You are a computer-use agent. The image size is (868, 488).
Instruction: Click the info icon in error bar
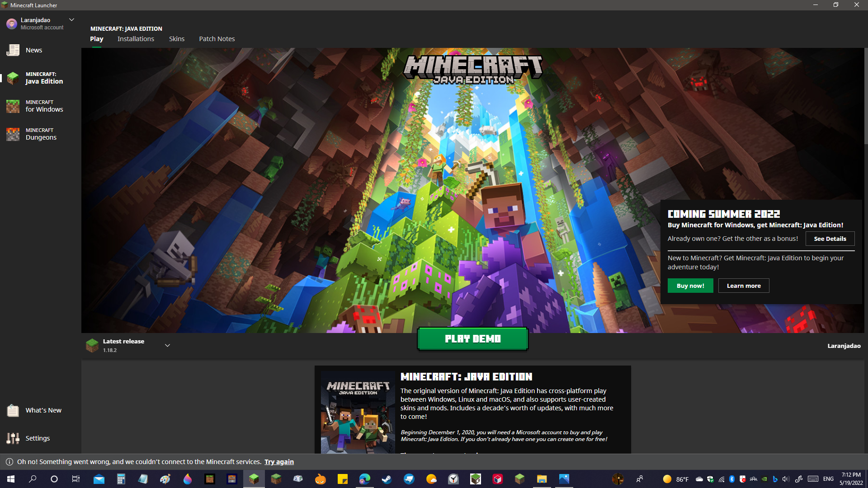tap(9, 462)
